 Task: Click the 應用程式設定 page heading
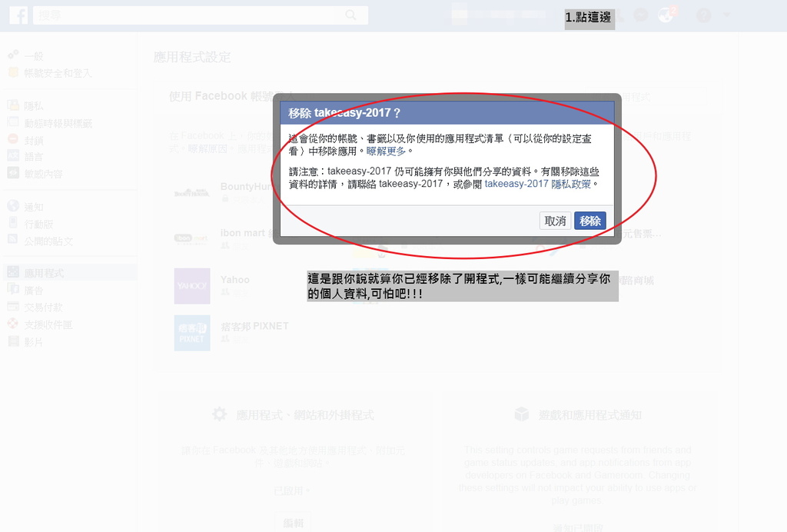(x=192, y=57)
